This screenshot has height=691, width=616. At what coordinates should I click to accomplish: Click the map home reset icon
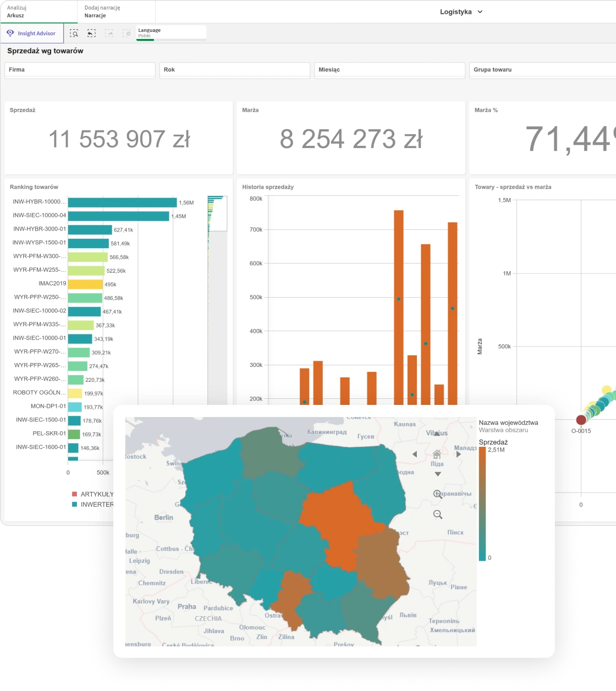(x=437, y=454)
